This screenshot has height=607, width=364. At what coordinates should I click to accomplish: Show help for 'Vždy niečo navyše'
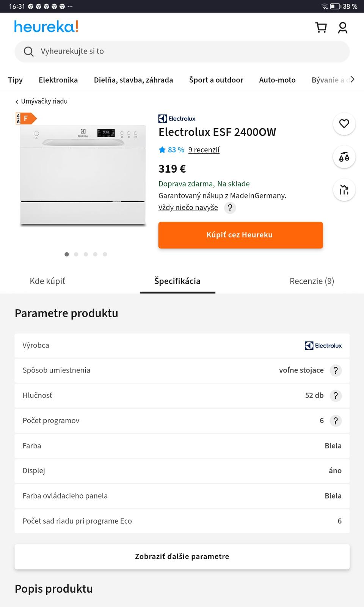click(230, 208)
